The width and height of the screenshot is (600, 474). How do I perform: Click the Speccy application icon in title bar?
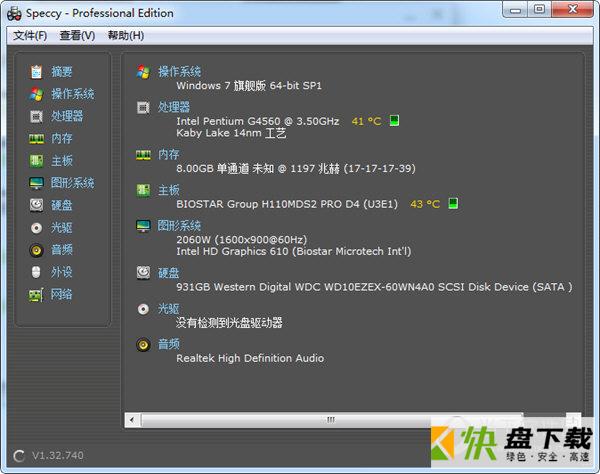[x=14, y=13]
